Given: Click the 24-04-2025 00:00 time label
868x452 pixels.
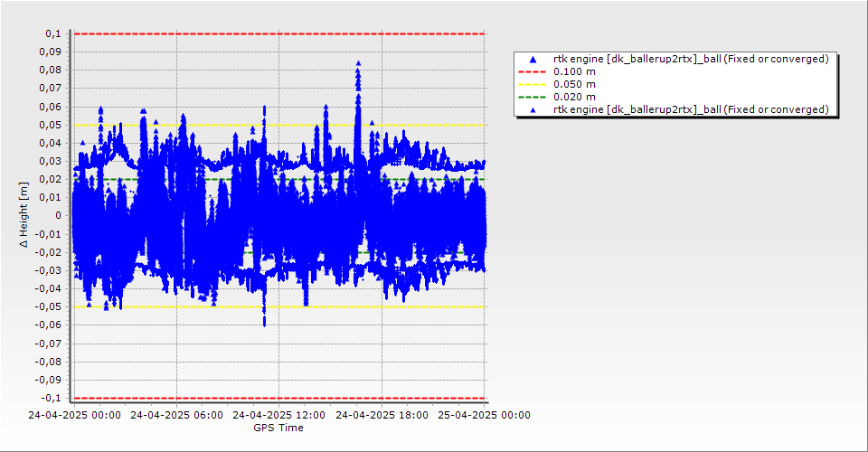Looking at the screenshot, I should click(74, 415).
